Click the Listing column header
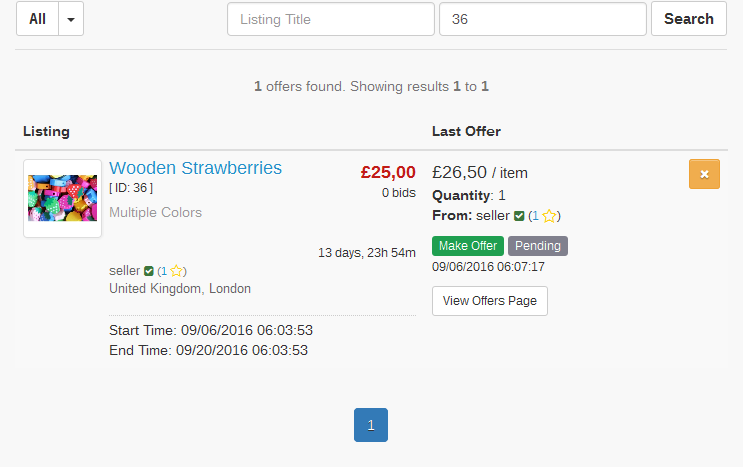743x467 pixels. [x=46, y=131]
